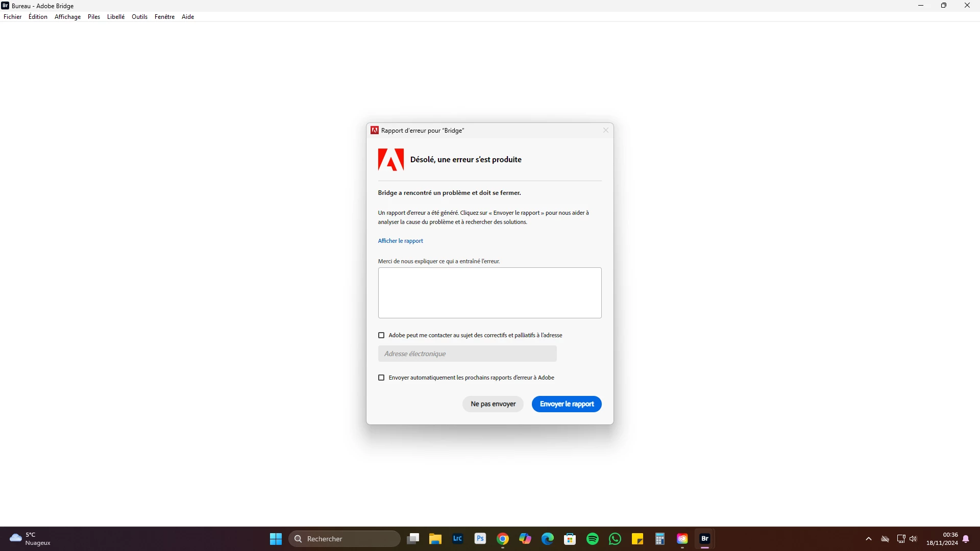Click the error explanation text box
The image size is (980, 551).
[489, 293]
